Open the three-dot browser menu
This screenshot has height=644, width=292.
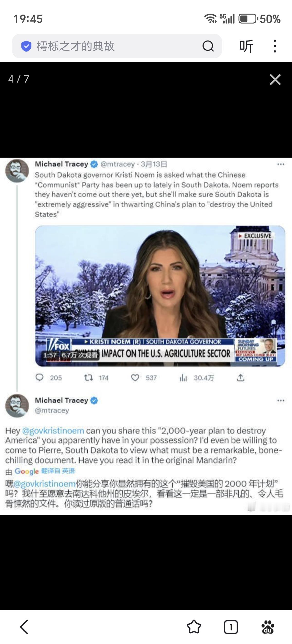point(275,46)
